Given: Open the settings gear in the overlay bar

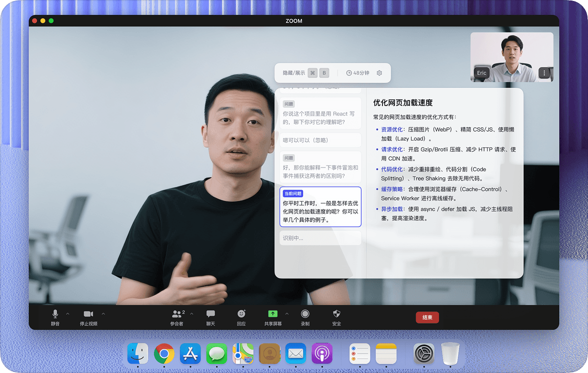Looking at the screenshot, I should tap(379, 73).
